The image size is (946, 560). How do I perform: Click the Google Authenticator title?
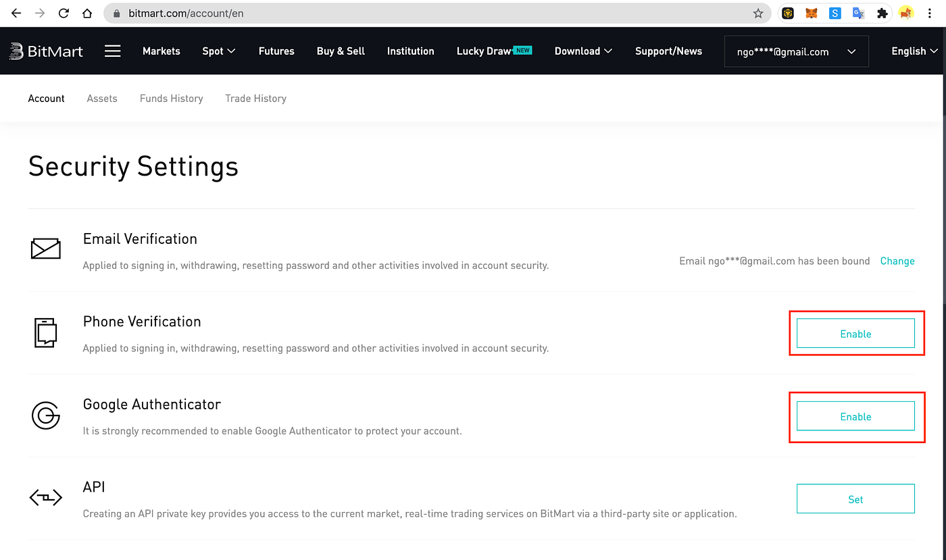(x=152, y=404)
